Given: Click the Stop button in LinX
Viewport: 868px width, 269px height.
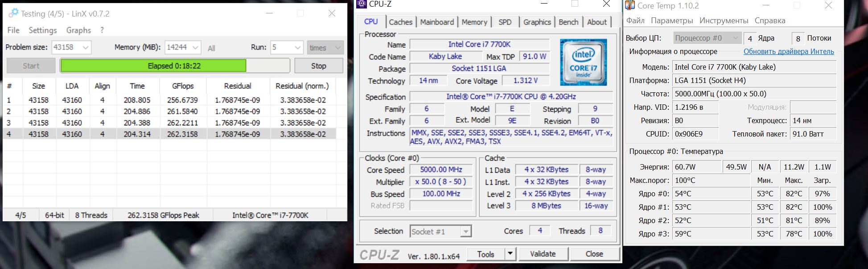Looking at the screenshot, I should [x=318, y=66].
